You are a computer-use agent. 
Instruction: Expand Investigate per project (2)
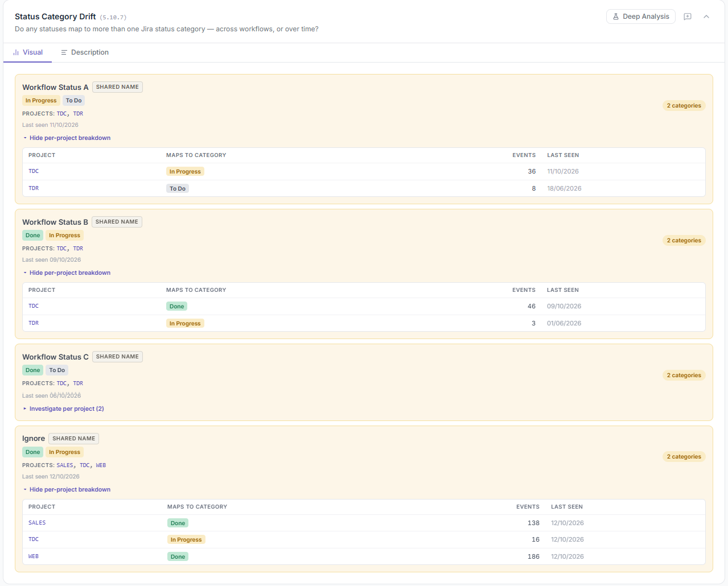[63, 408]
